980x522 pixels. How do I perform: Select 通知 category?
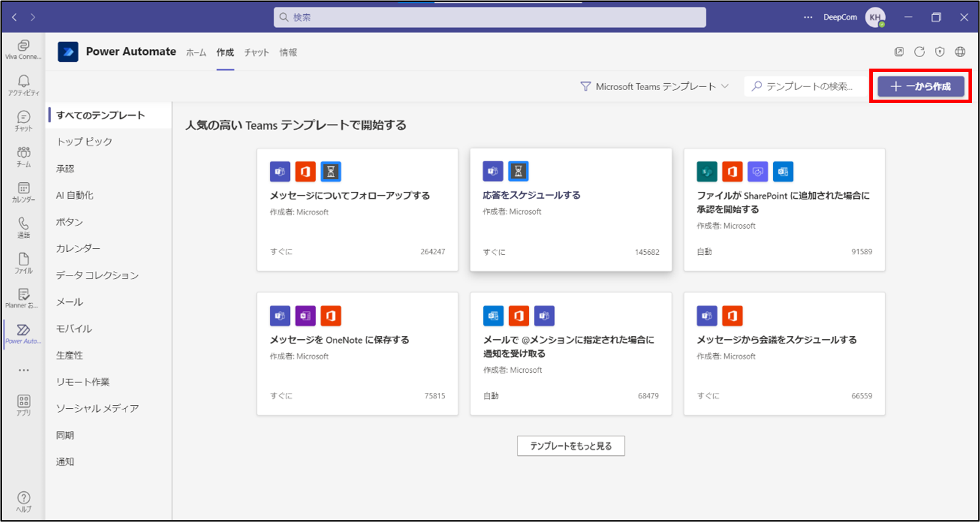110,462
